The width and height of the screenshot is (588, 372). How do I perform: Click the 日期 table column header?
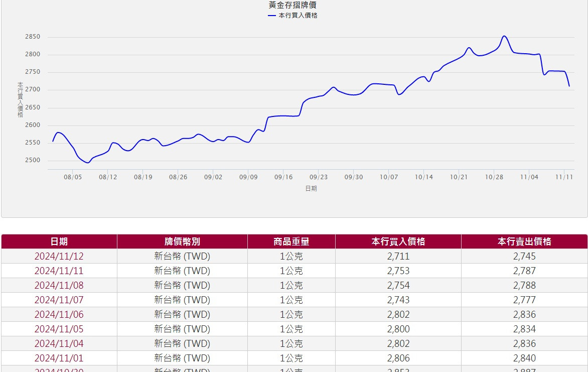pyautogui.click(x=59, y=241)
